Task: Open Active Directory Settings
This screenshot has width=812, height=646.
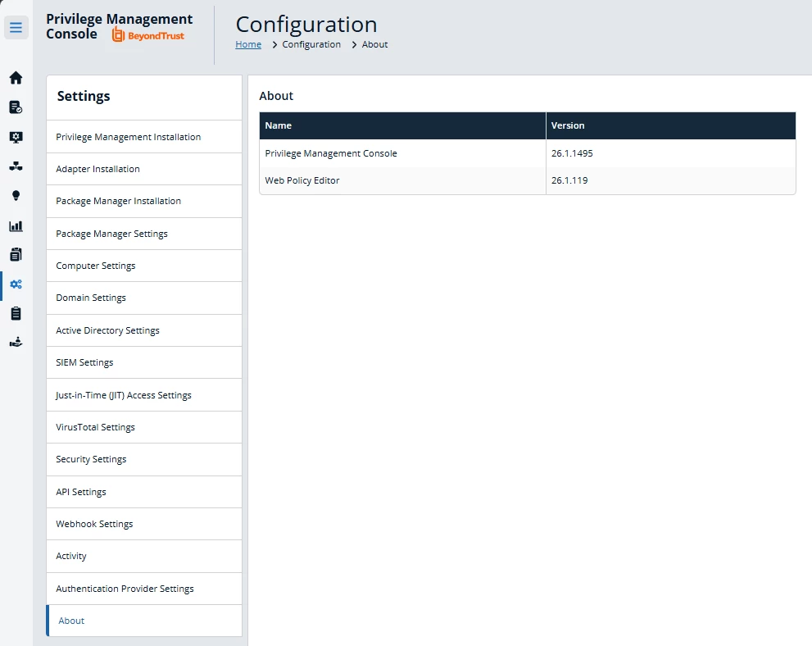Action: point(144,330)
